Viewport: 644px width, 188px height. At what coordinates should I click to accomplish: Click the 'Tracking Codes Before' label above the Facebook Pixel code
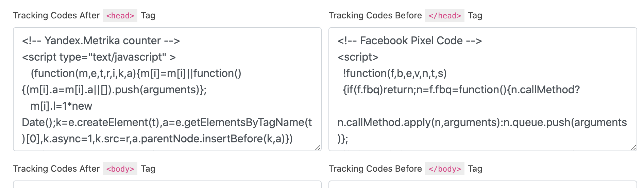point(375,15)
